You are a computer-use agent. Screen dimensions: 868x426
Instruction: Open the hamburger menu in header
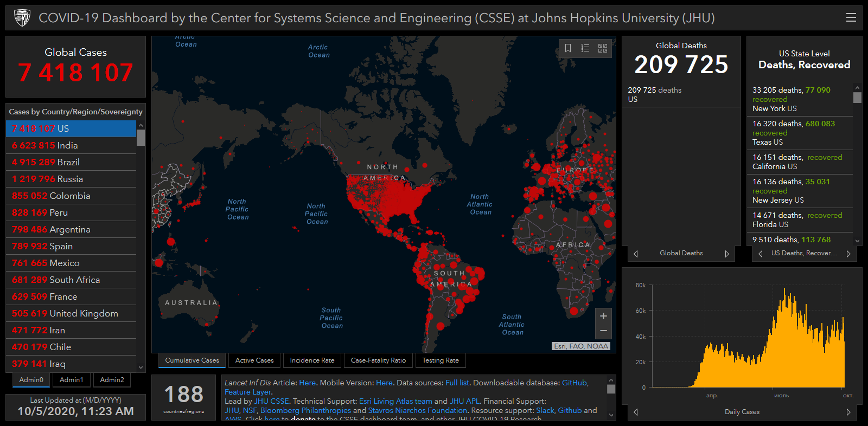pyautogui.click(x=851, y=17)
